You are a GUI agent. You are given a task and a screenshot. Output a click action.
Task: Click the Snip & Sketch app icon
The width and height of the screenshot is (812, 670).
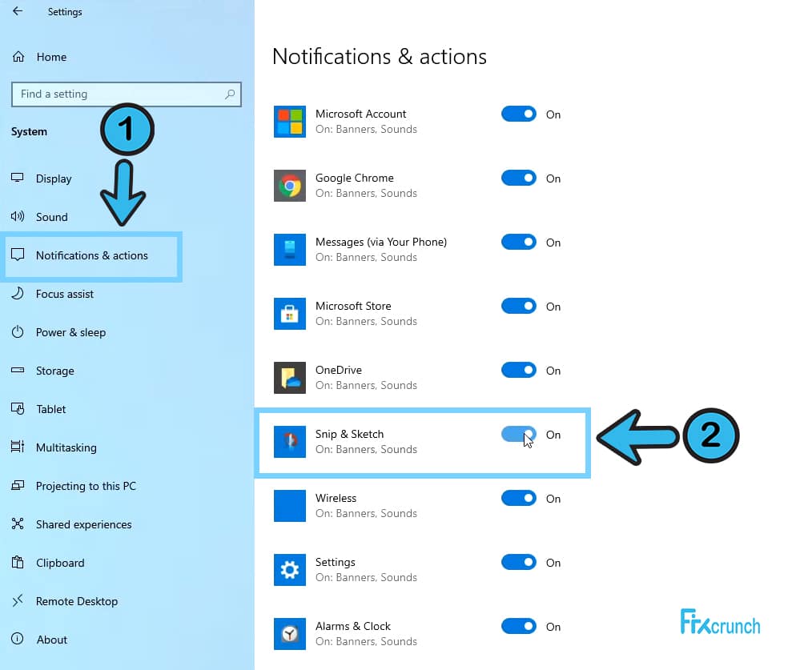click(289, 442)
